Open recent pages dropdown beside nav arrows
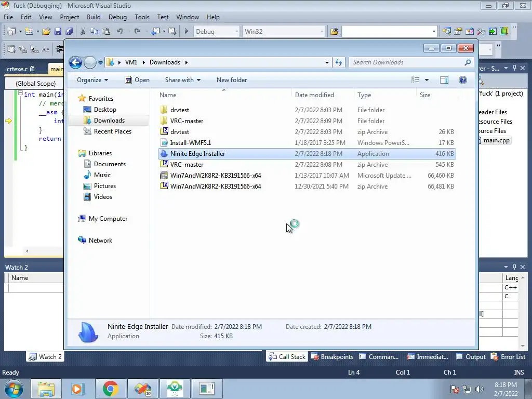This screenshot has height=399, width=532. pyautogui.click(x=100, y=63)
